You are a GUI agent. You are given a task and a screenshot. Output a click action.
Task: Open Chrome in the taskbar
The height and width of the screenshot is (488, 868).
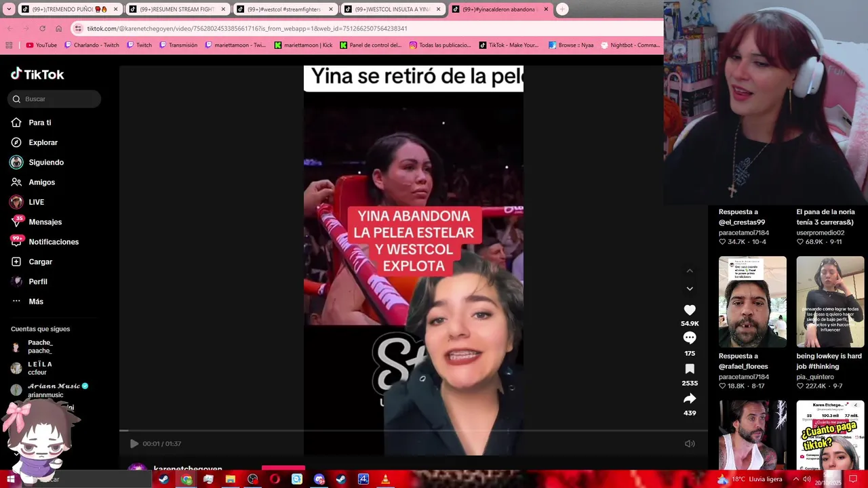coord(186,479)
